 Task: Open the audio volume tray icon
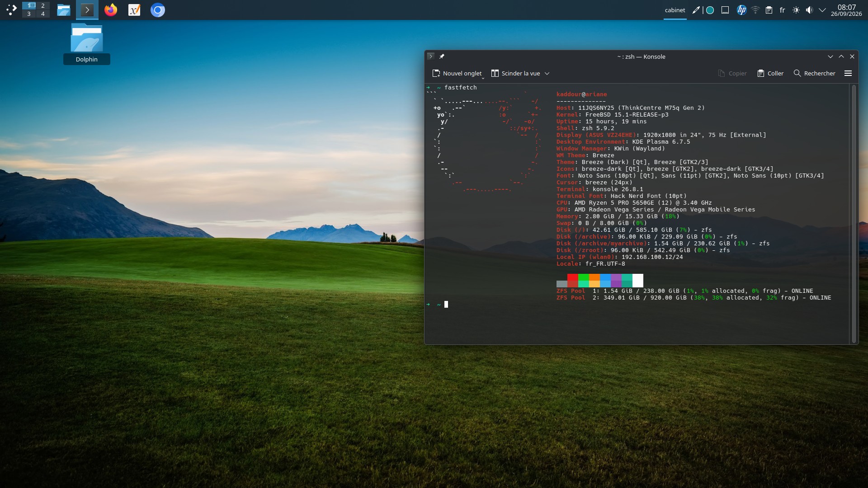click(x=809, y=10)
